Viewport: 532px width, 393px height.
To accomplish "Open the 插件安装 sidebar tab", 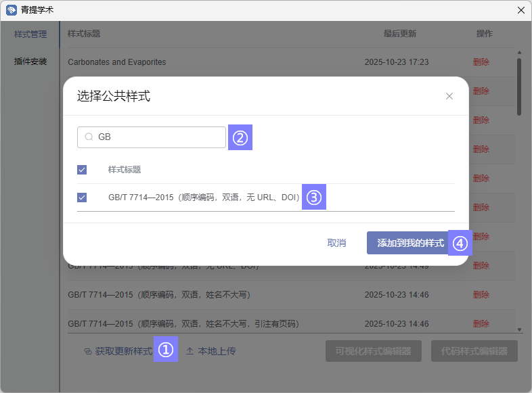I will (30, 62).
